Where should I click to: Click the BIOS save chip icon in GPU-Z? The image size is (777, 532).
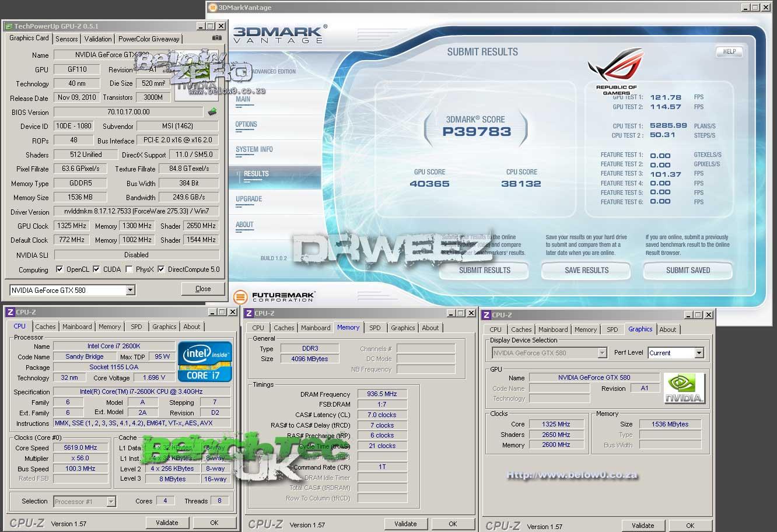coord(212,111)
